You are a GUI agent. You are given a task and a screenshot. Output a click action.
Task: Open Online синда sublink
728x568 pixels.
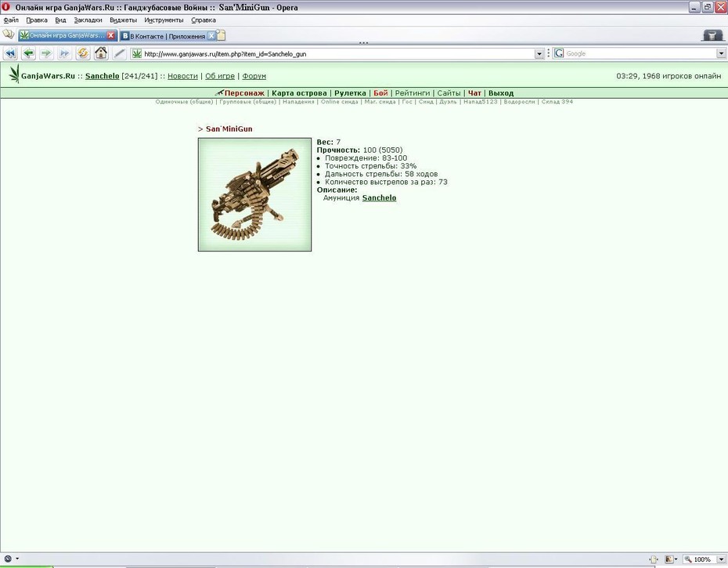click(x=340, y=101)
